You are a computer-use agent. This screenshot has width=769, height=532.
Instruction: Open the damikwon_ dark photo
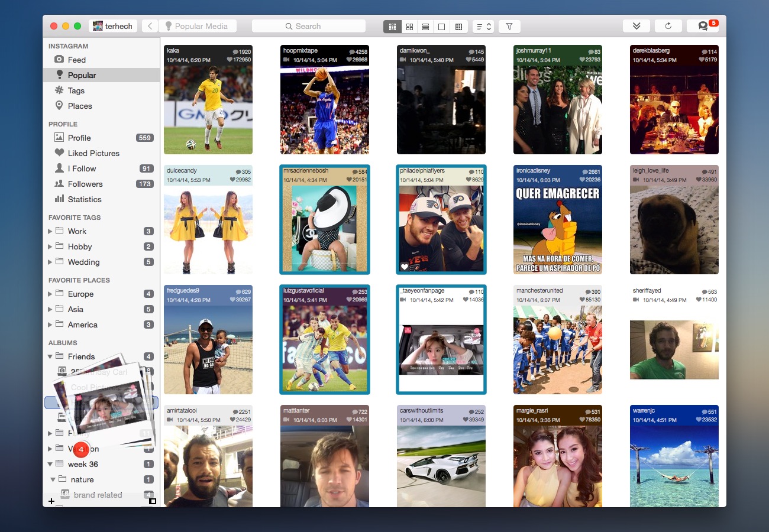coord(441,100)
